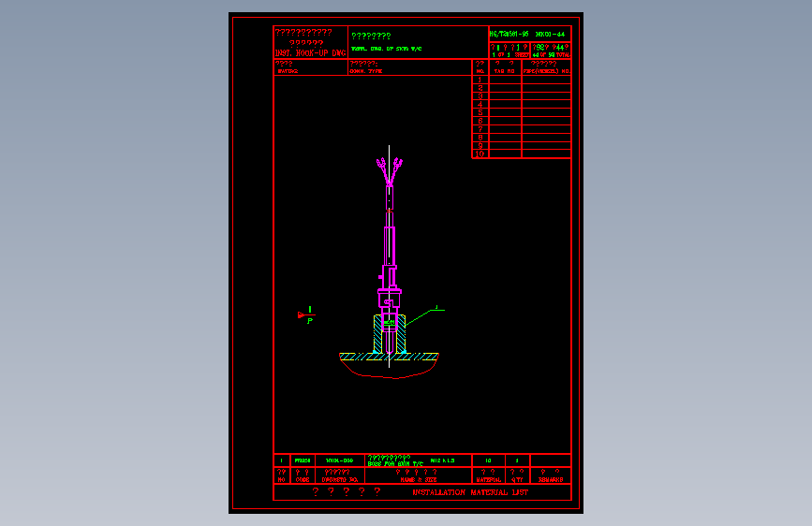Click the hatched boss fitting section

coord(390,334)
